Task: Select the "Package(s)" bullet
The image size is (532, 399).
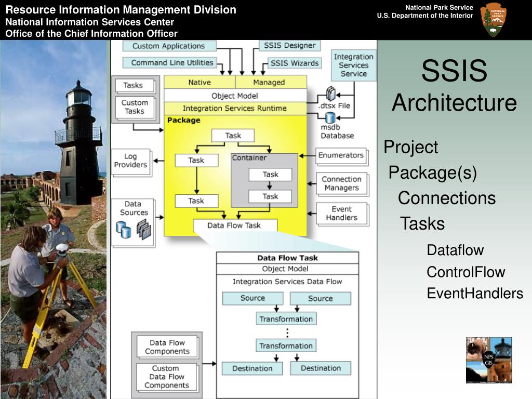Action: (433, 172)
